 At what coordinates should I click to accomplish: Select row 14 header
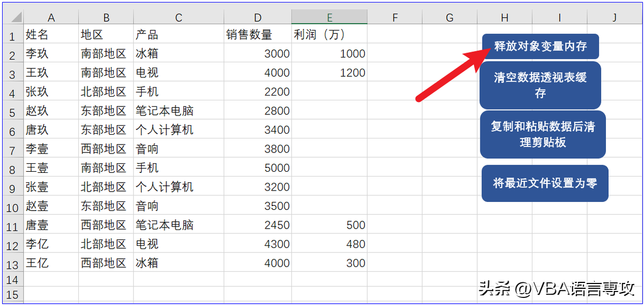click(x=13, y=279)
